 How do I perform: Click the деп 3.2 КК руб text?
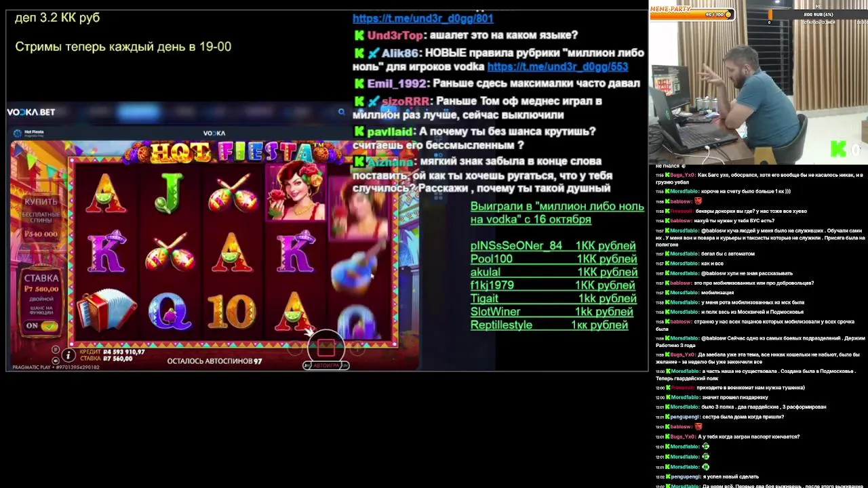coord(58,18)
